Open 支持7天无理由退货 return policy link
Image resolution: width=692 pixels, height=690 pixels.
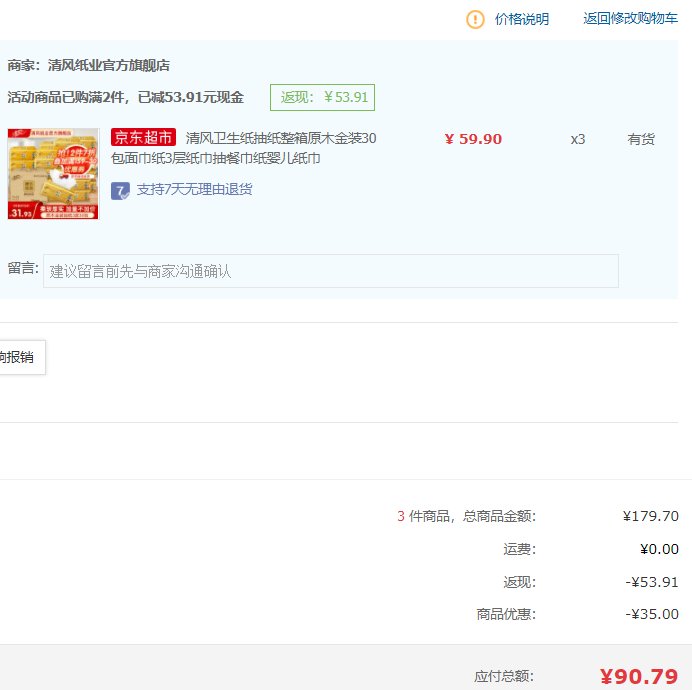point(195,189)
